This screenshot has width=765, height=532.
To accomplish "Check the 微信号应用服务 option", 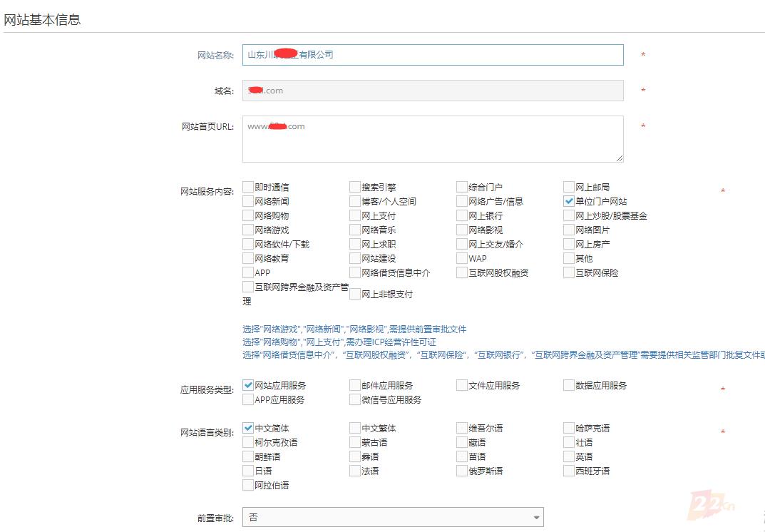I will click(x=354, y=399).
